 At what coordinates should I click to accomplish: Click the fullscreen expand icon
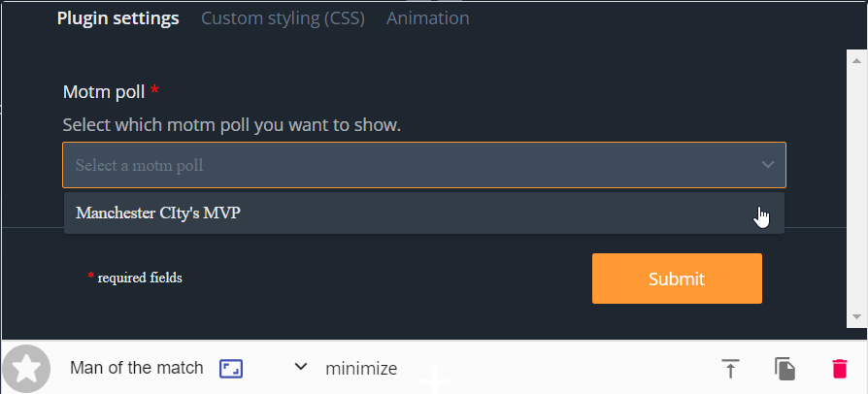pyautogui.click(x=230, y=369)
